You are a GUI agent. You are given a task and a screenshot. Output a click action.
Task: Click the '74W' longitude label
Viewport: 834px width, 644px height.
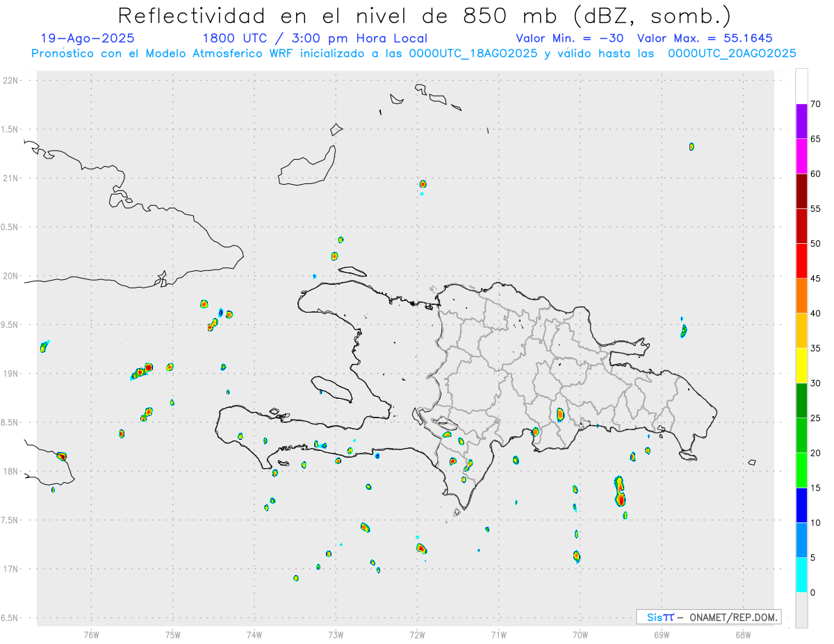[254, 634]
